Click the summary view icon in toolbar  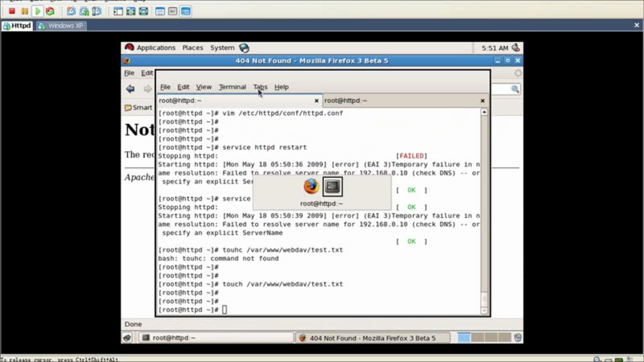click(160, 11)
